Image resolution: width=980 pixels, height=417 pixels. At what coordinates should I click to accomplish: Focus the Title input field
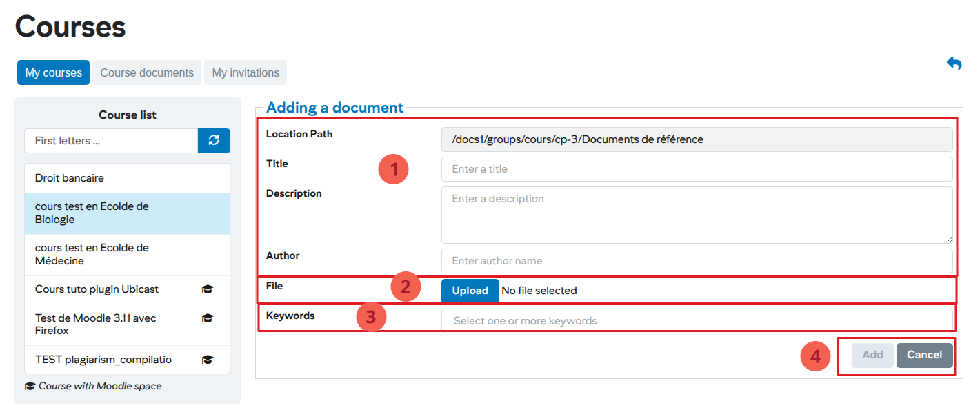coord(697,169)
